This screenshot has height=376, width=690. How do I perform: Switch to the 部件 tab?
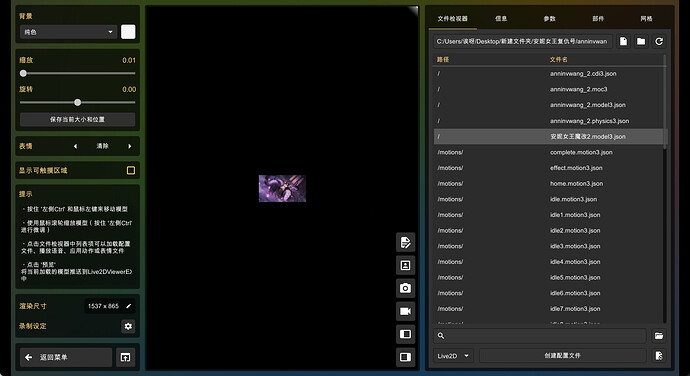click(x=598, y=18)
